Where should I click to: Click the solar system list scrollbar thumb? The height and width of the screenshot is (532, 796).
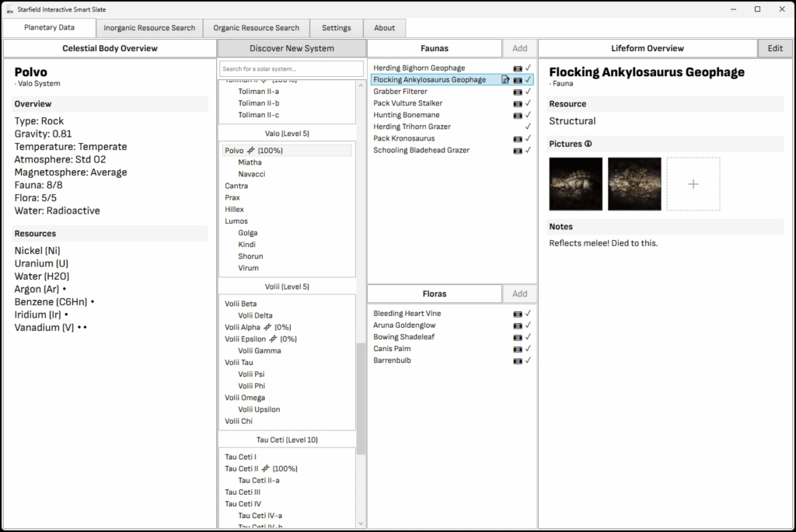pyautogui.click(x=360, y=398)
